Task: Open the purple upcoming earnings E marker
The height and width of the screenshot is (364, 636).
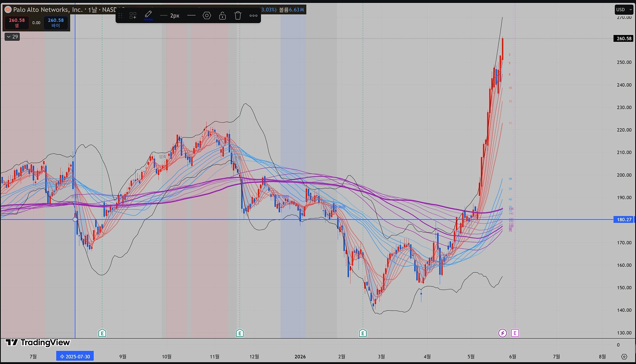Action: point(515,333)
